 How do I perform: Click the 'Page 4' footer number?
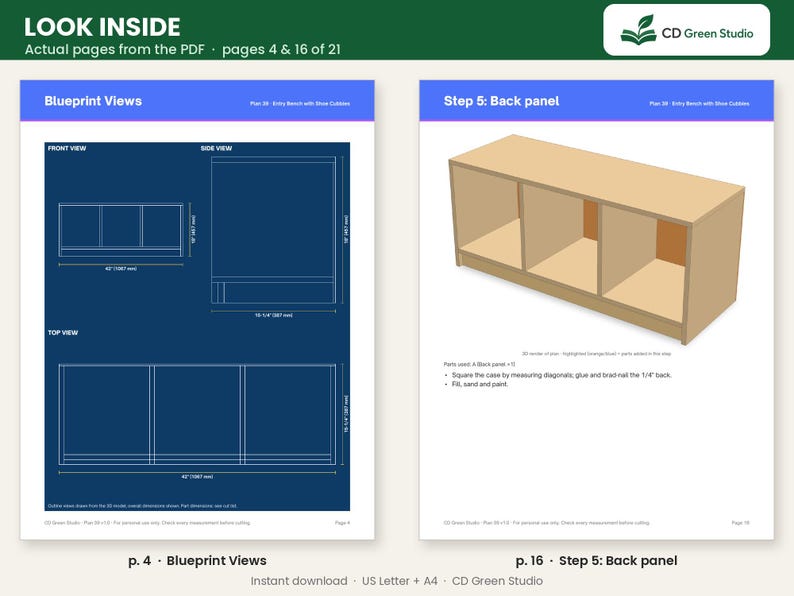tap(342, 523)
